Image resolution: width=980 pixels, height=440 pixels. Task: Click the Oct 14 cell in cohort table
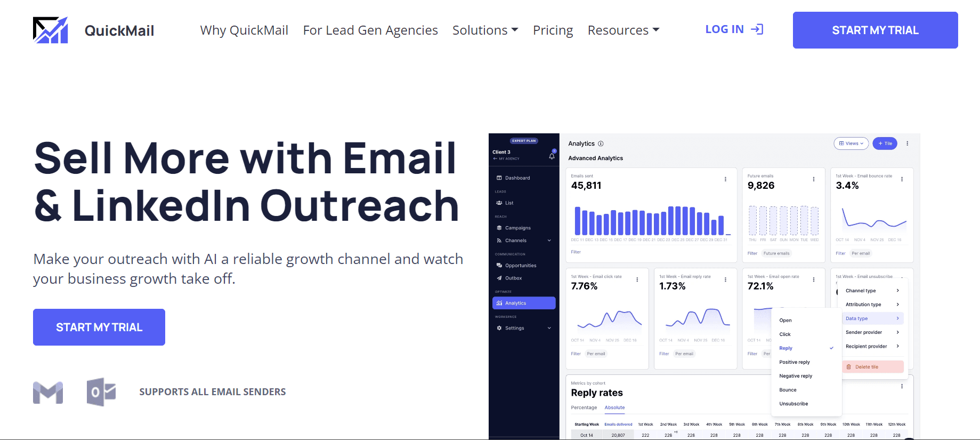click(587, 435)
